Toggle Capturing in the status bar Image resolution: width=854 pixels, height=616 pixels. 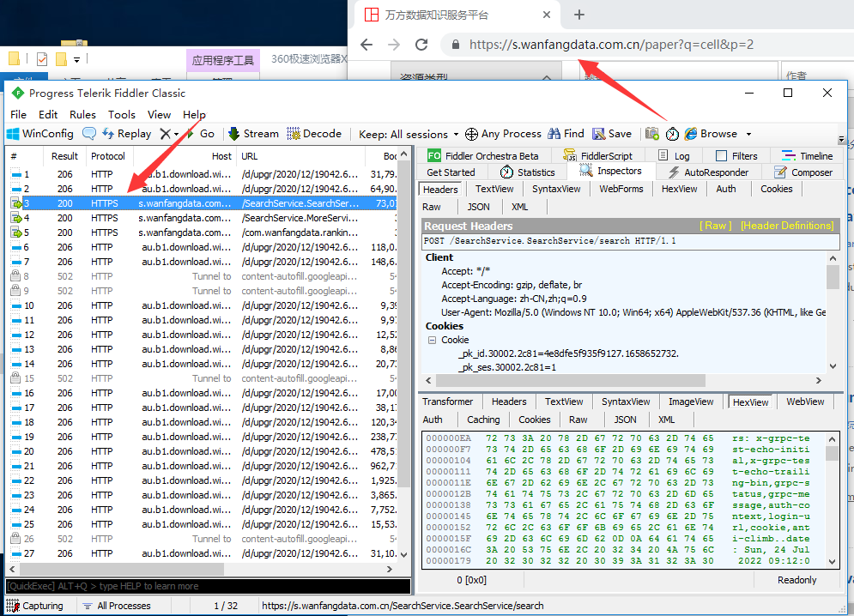37,606
